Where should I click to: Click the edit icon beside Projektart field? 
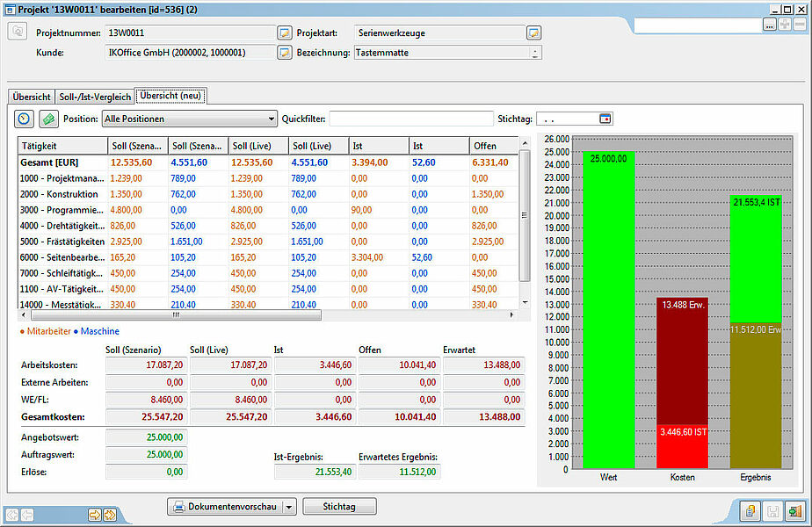534,33
